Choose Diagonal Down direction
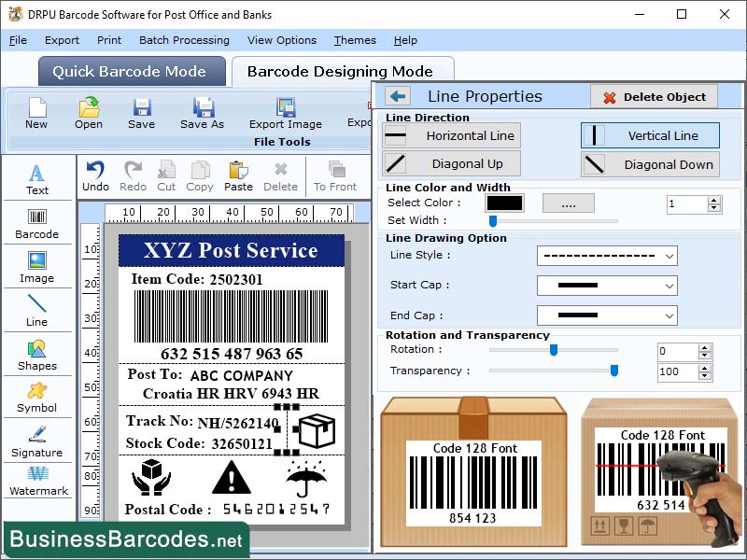747x560 pixels. pyautogui.click(x=650, y=164)
